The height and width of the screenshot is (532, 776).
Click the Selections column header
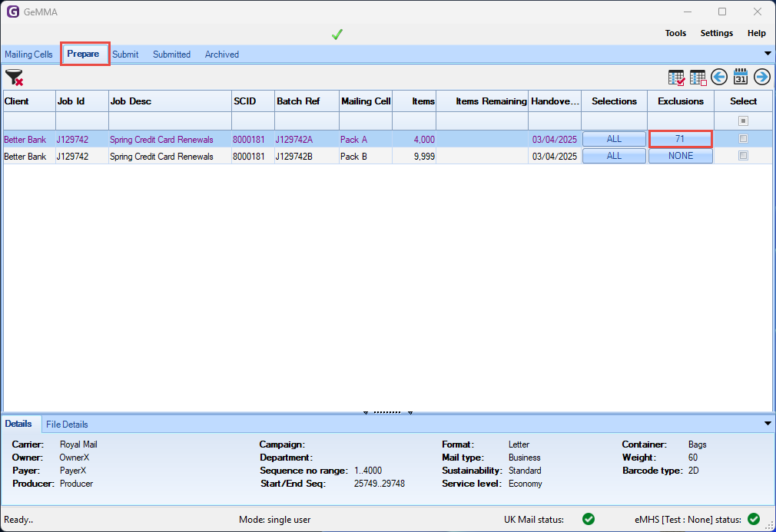click(x=614, y=101)
